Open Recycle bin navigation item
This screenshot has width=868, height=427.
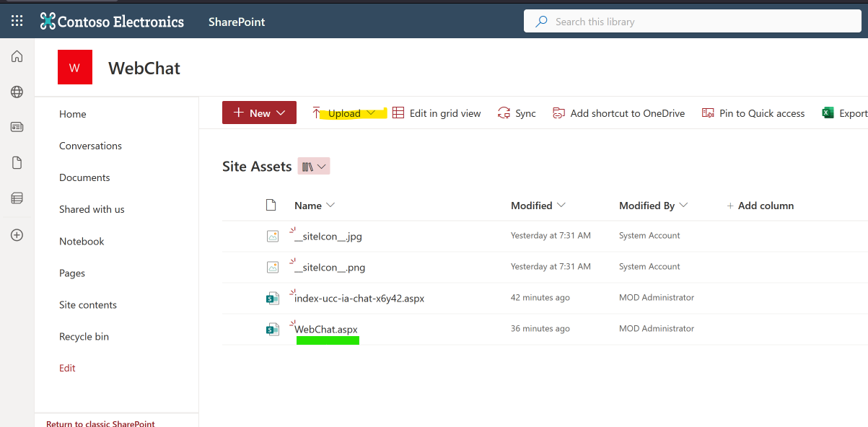tap(84, 337)
